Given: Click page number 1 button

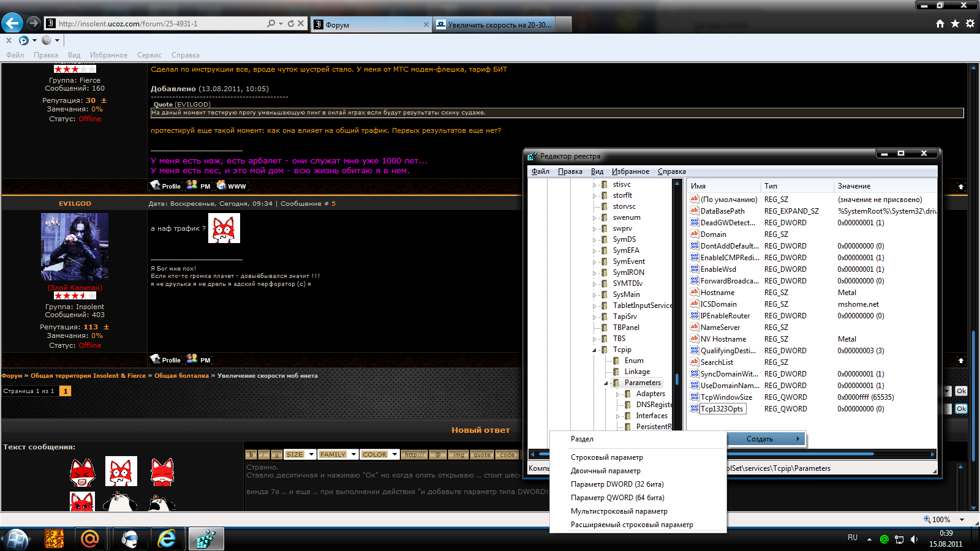Looking at the screenshot, I should 65,391.
